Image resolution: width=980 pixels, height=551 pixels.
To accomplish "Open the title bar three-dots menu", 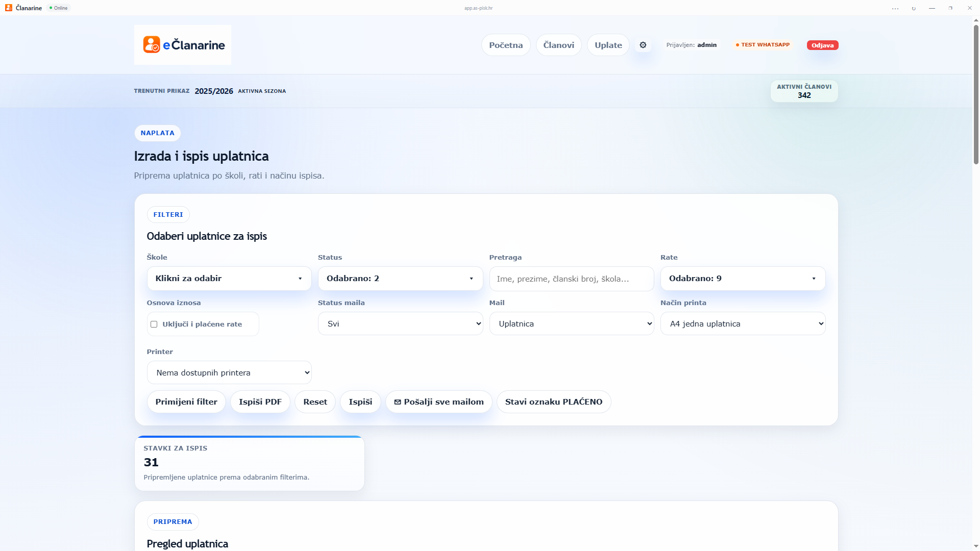I will pyautogui.click(x=895, y=8).
